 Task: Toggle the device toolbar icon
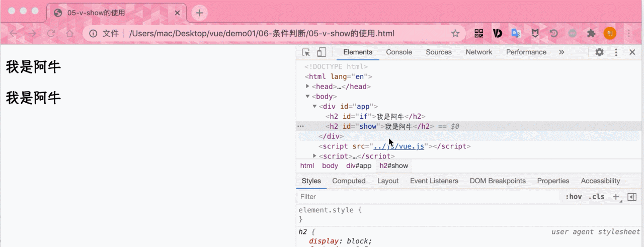pos(321,52)
